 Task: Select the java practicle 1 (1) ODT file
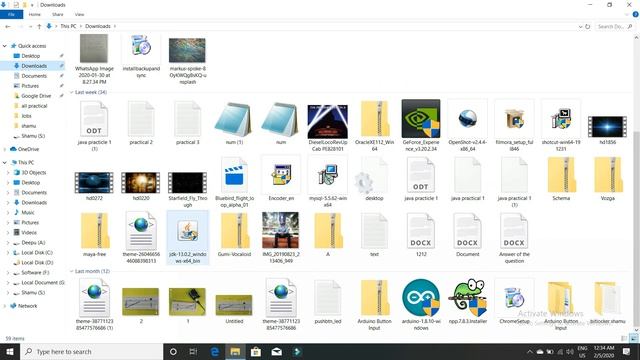pyautogui.click(x=94, y=119)
